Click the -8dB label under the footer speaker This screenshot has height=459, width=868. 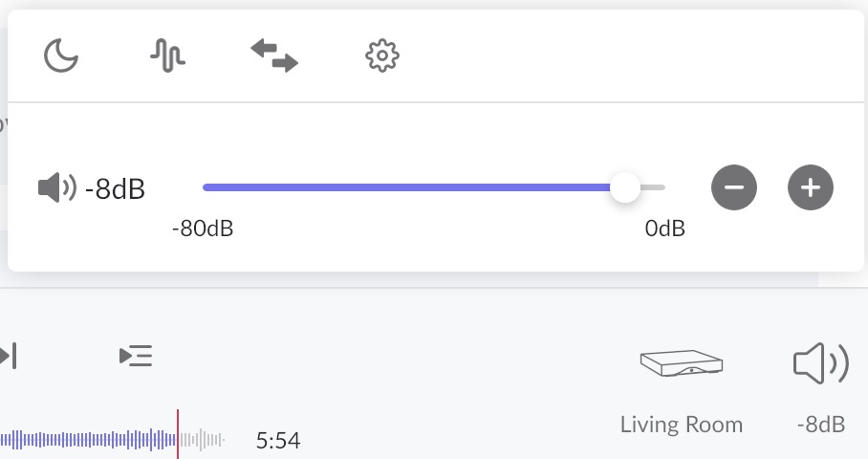point(821,425)
